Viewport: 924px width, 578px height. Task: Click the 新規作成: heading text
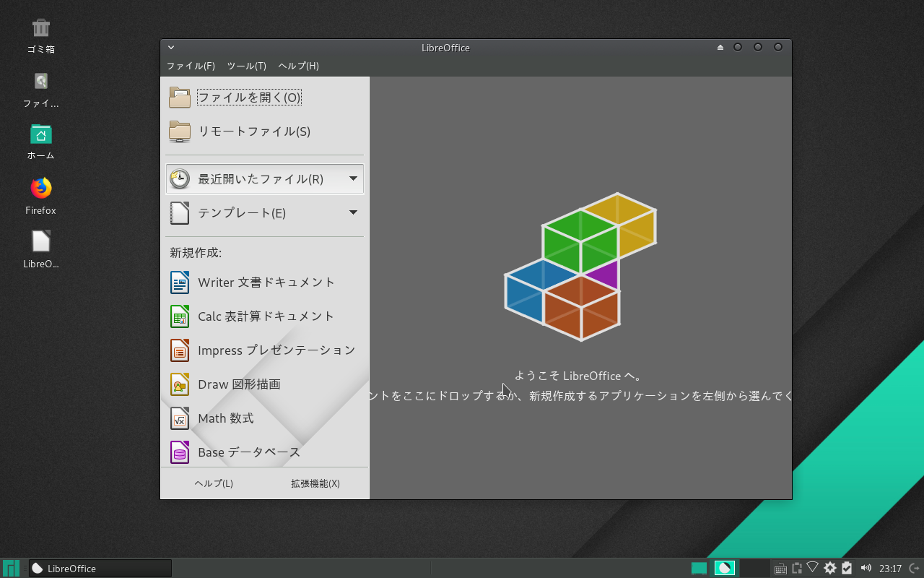point(196,253)
